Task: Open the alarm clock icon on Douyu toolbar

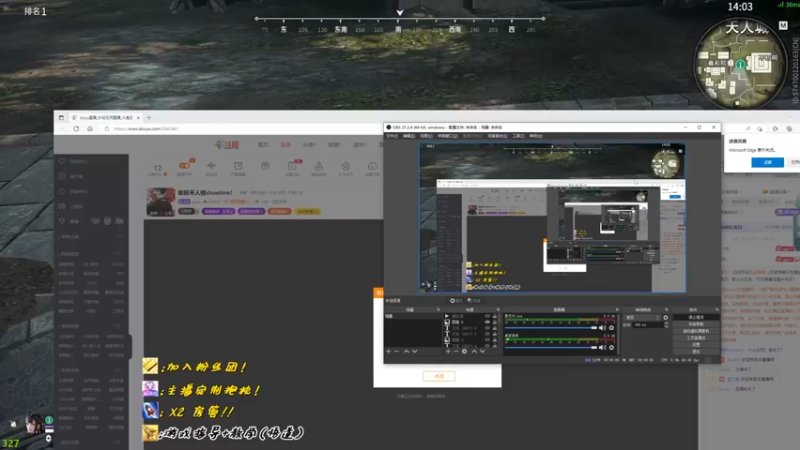Action: (x=238, y=166)
